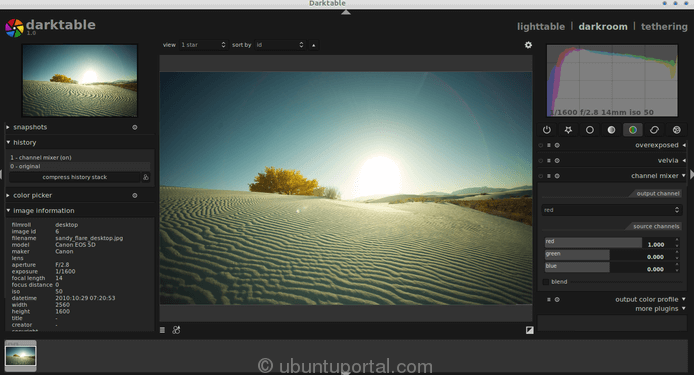Click 'compress history stack' button
694x375 pixels.
click(74, 177)
